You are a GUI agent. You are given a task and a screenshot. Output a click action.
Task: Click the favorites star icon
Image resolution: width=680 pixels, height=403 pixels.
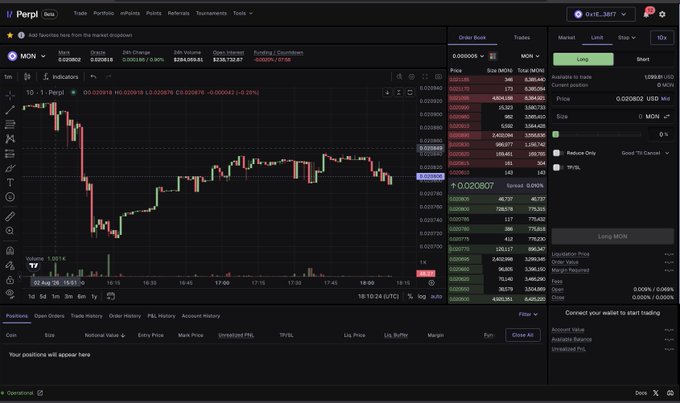(x=10, y=35)
